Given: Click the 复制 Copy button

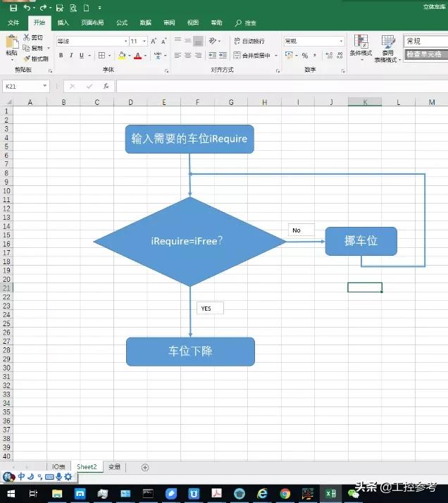Looking at the screenshot, I should (33, 48).
